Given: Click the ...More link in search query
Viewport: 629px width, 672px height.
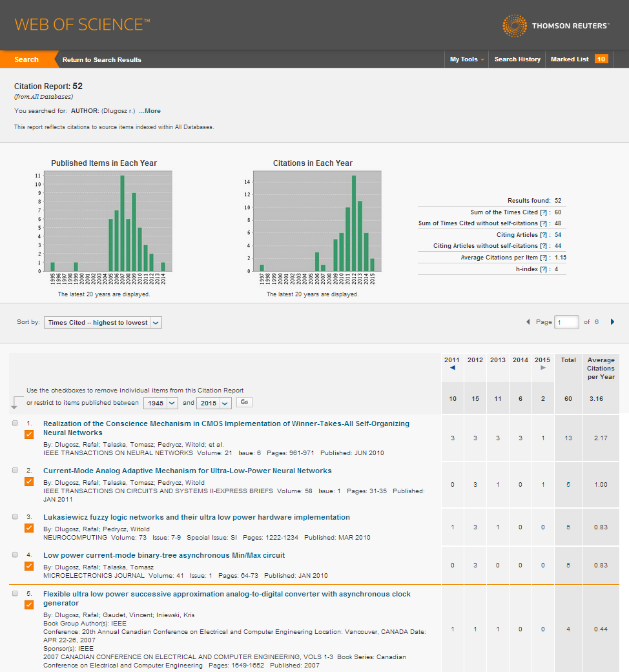Looking at the screenshot, I should point(150,110).
